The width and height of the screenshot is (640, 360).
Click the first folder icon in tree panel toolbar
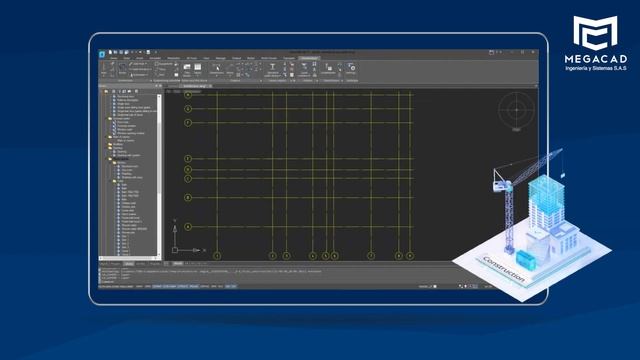[106, 91]
